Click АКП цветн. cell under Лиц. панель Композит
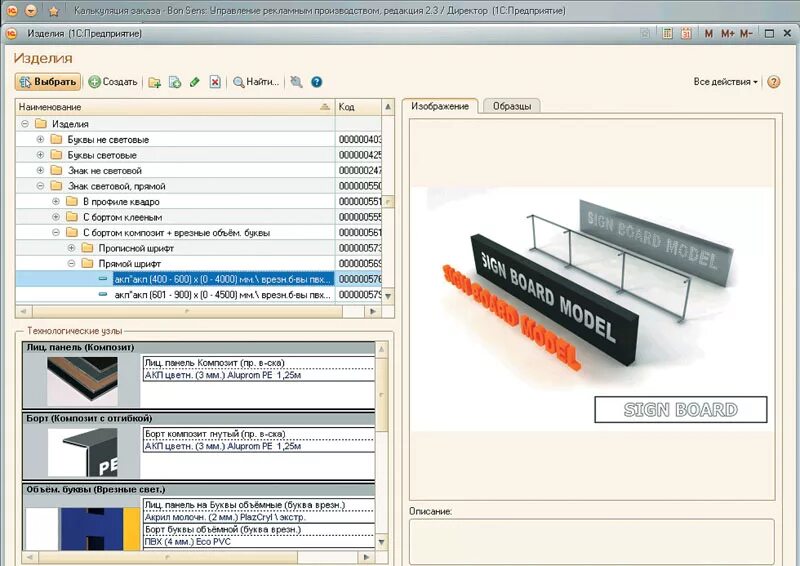 259,375
